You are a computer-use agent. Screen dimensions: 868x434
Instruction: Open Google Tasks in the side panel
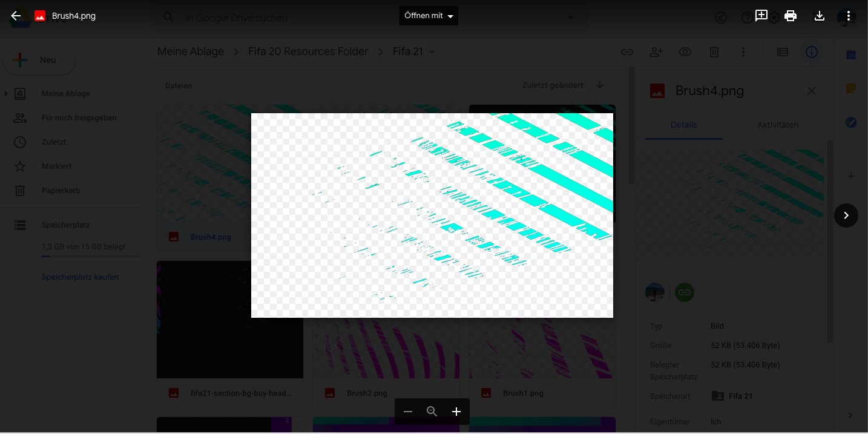pos(851,123)
